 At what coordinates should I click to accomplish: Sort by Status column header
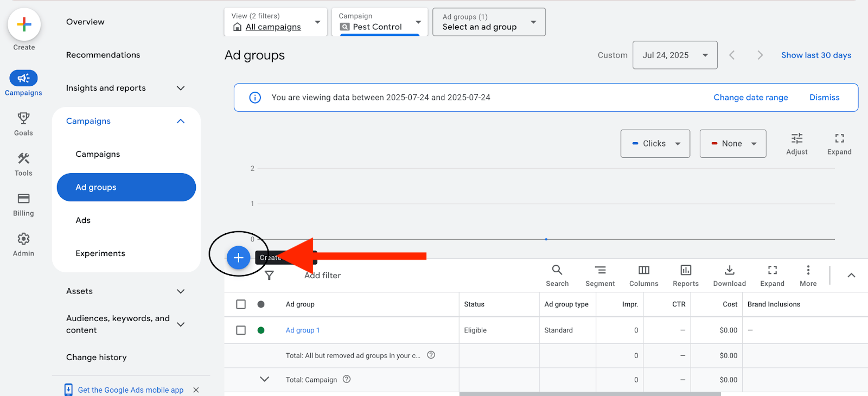coord(474,304)
